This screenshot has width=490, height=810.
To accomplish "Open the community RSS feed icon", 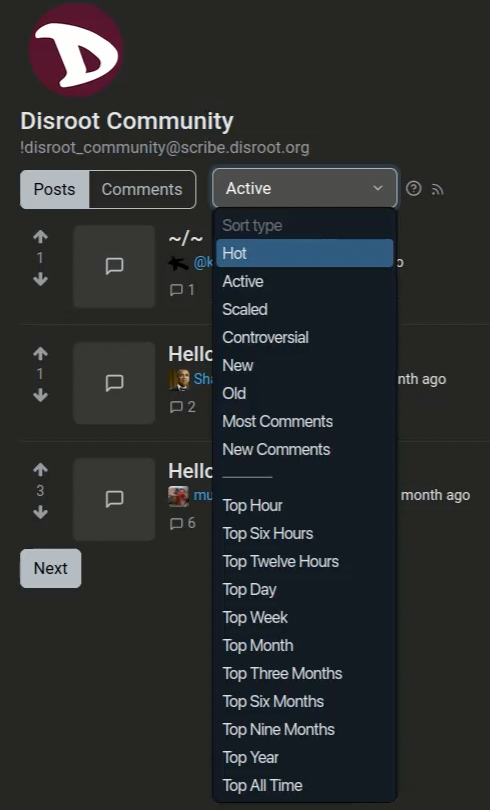I will click(437, 190).
